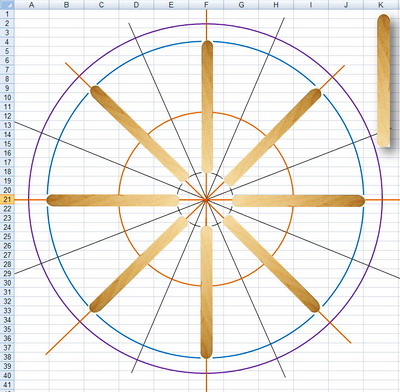400x392 pixels.
Task: Select the top vertical popsicle stick
Action: [207, 107]
